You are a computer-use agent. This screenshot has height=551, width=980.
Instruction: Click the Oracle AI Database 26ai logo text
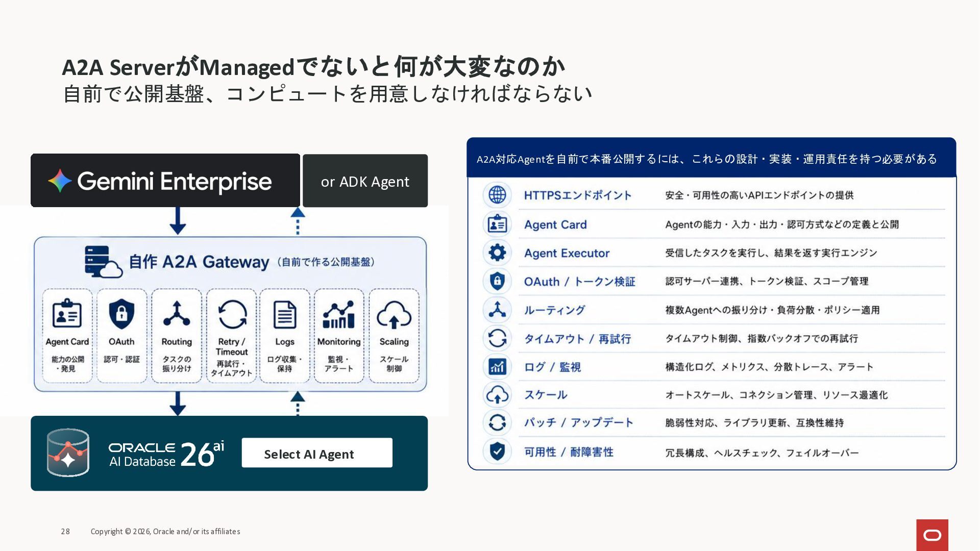coord(166,454)
